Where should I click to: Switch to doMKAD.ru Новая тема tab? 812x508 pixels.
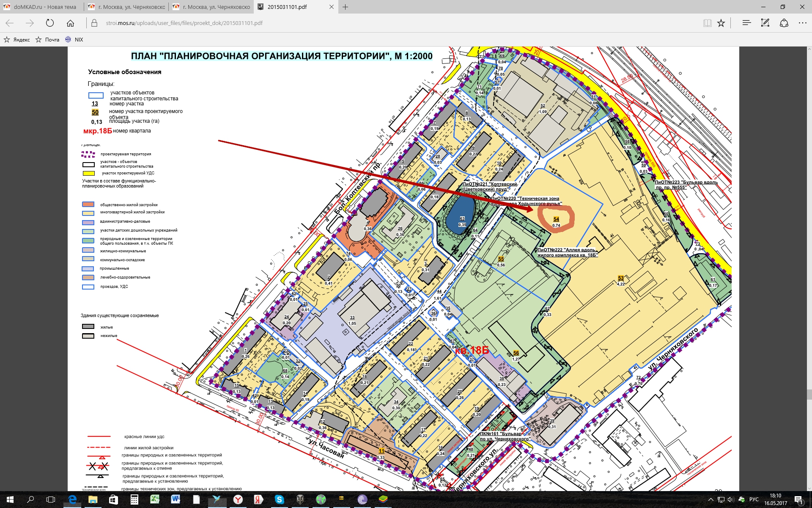[42, 7]
